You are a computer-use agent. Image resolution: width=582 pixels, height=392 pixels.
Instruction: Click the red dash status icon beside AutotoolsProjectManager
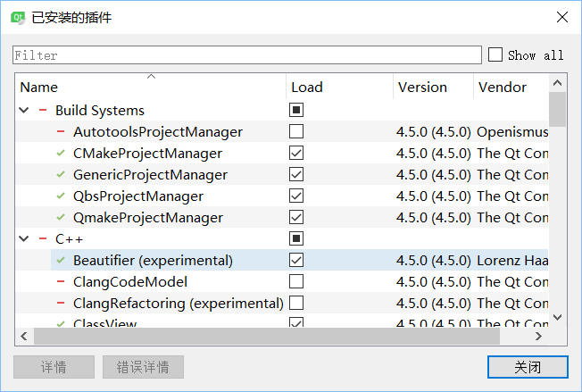click(x=61, y=132)
